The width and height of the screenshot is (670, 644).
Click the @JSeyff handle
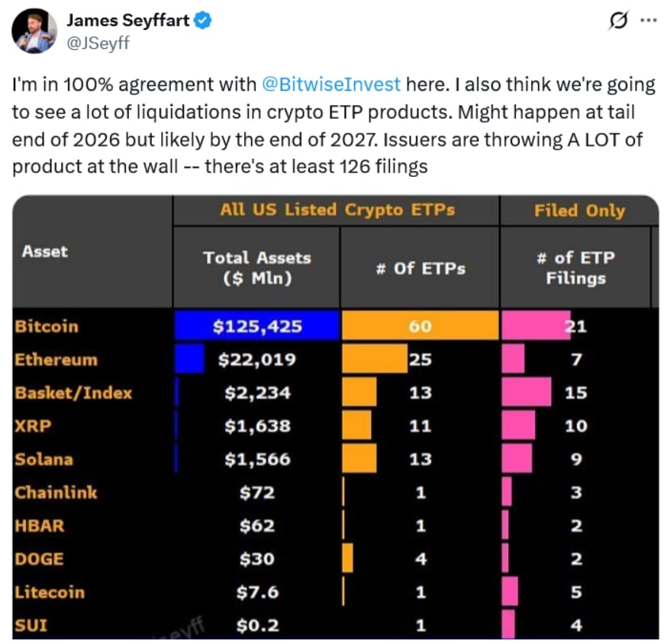tap(98, 43)
